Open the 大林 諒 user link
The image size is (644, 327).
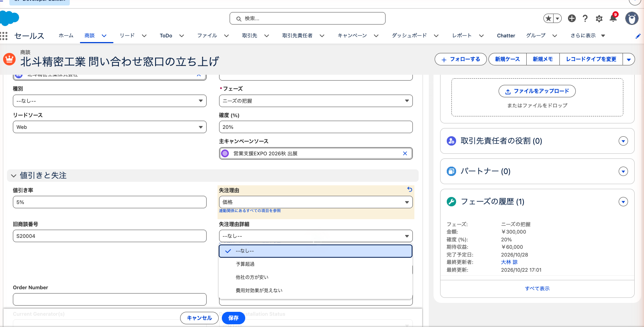[509, 262]
